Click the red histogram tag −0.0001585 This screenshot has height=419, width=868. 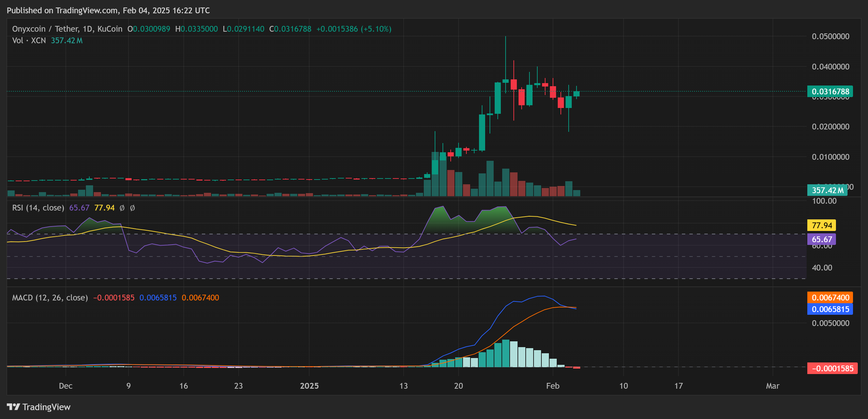click(832, 368)
